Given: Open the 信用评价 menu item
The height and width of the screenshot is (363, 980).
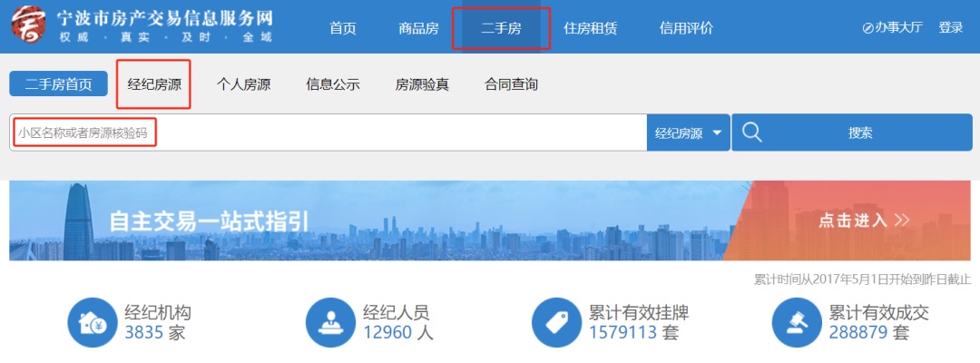Looking at the screenshot, I should (686, 28).
